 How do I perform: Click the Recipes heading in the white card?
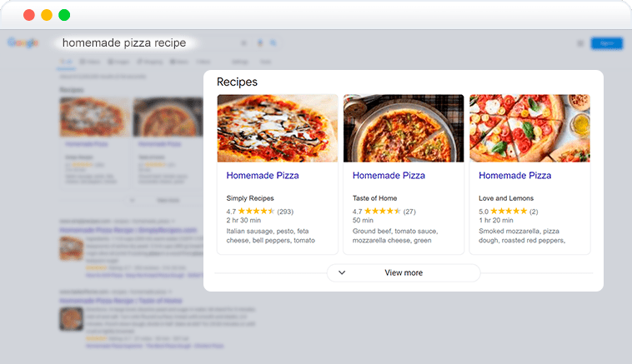coord(237,82)
